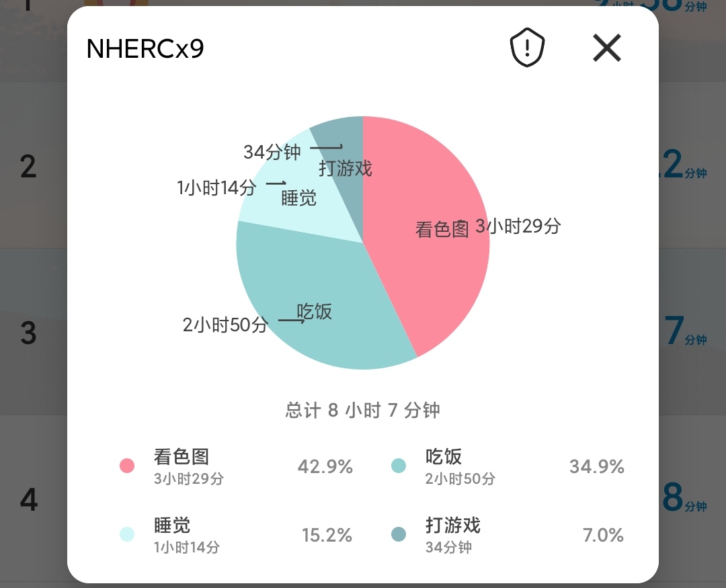Tap the 总计 8 小时 7 分钟 total text
Image resolution: width=726 pixels, height=588 pixels.
pos(363,410)
